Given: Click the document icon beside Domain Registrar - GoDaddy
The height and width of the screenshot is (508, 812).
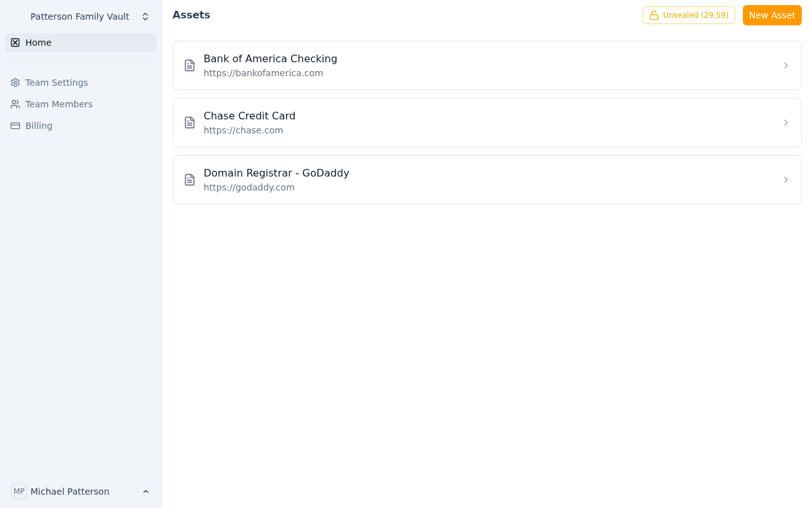Looking at the screenshot, I should pos(190,180).
